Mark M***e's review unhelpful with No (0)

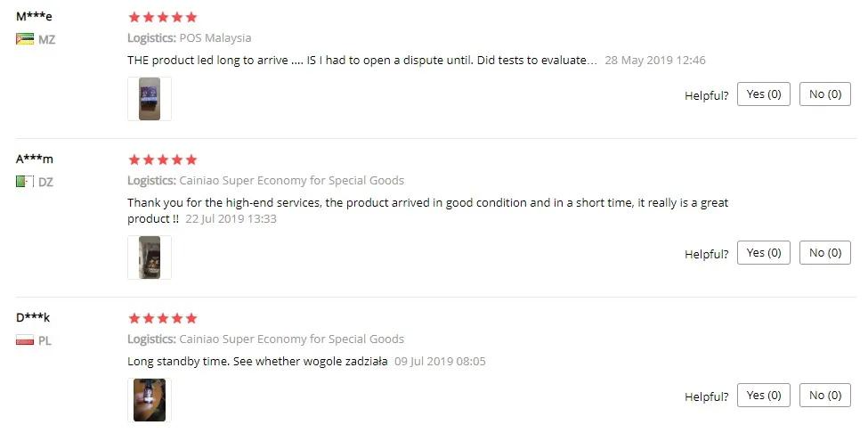click(x=824, y=94)
